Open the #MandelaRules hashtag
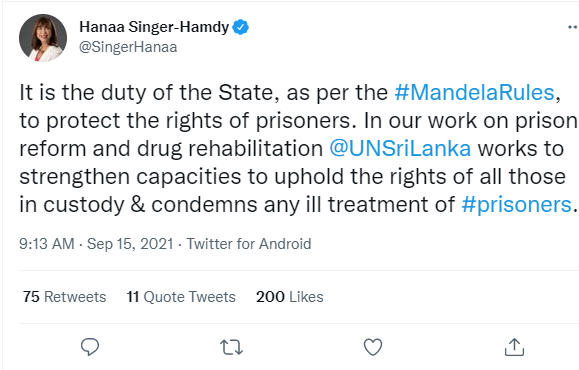Screen dimensions: 579x370 pos(474,92)
